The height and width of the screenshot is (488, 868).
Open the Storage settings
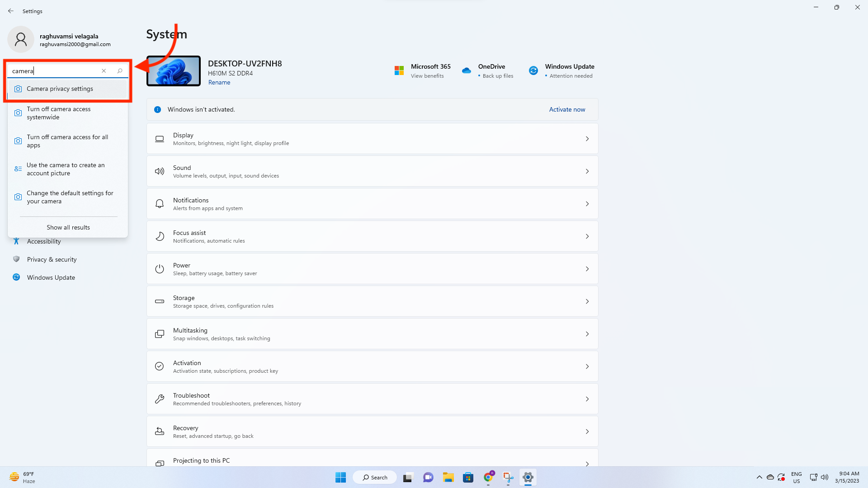[372, 301]
